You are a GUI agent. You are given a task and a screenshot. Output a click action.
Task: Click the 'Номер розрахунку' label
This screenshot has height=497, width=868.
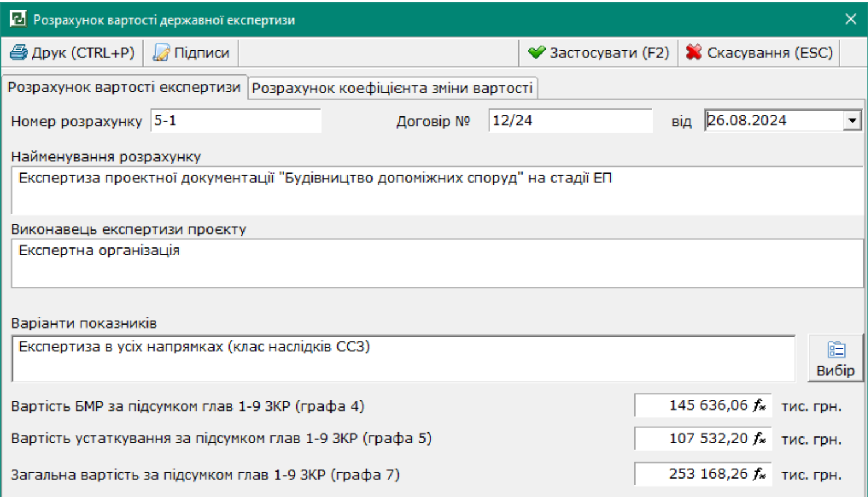76,122
